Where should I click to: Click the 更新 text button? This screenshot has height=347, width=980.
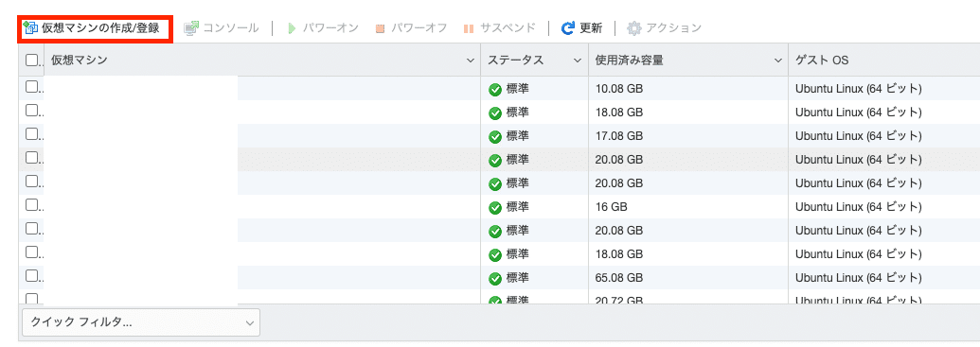coord(591,28)
